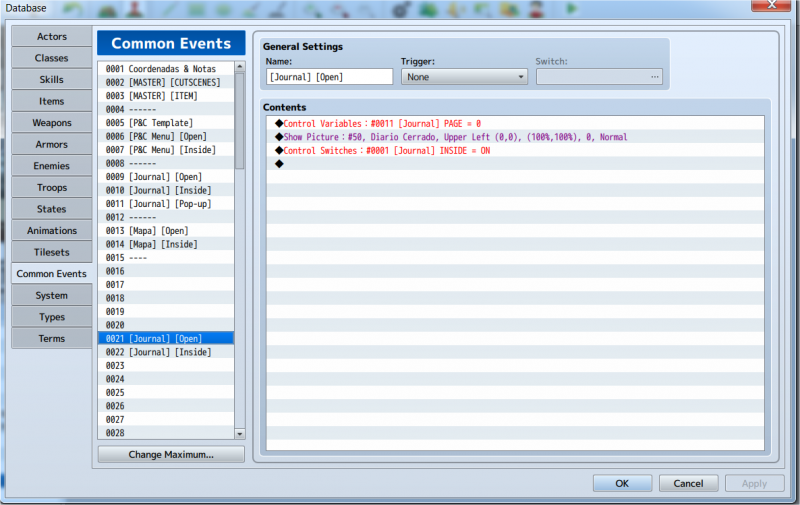
Task: Select empty event 0019
Action: [x=166, y=312]
